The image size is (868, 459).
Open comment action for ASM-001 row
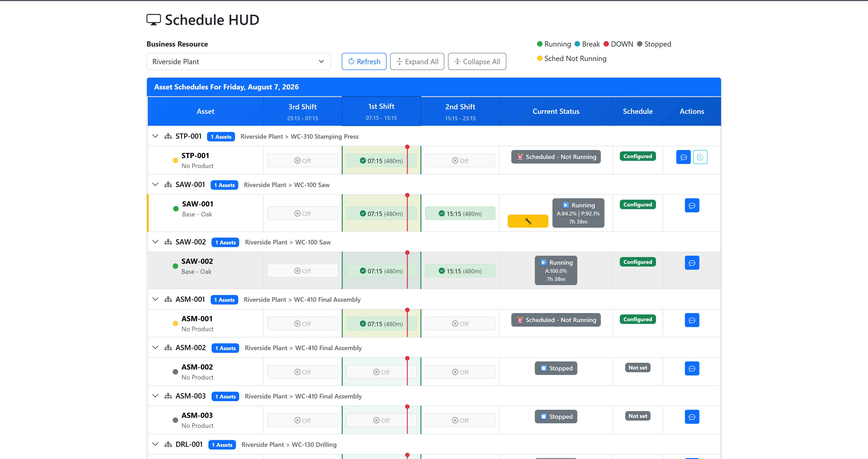click(x=692, y=320)
